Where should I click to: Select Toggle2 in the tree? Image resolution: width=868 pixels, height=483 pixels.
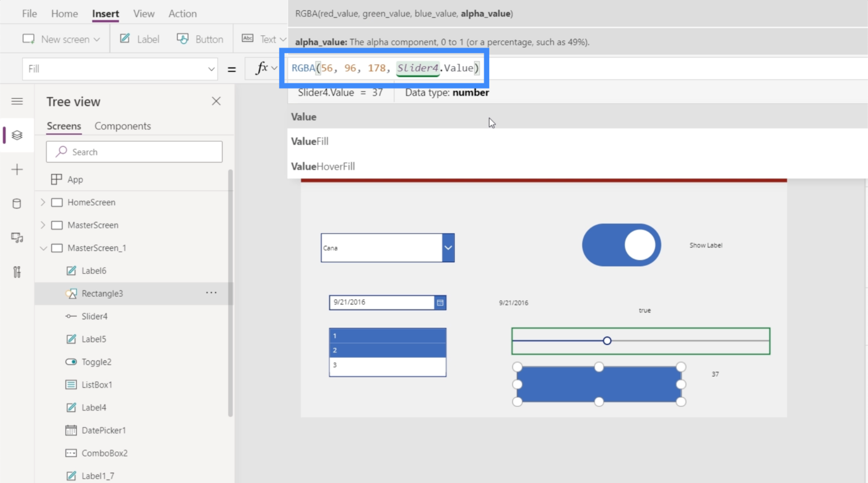[x=97, y=362]
